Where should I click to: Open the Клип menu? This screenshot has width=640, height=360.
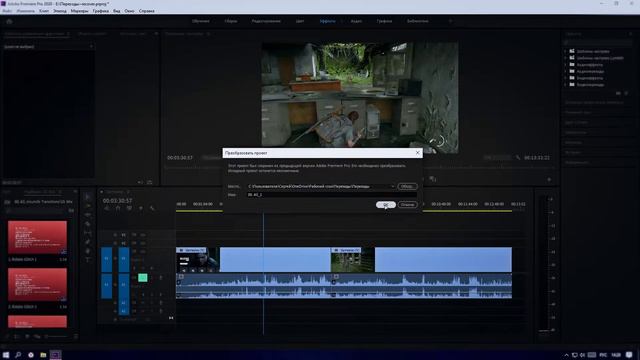point(44,11)
